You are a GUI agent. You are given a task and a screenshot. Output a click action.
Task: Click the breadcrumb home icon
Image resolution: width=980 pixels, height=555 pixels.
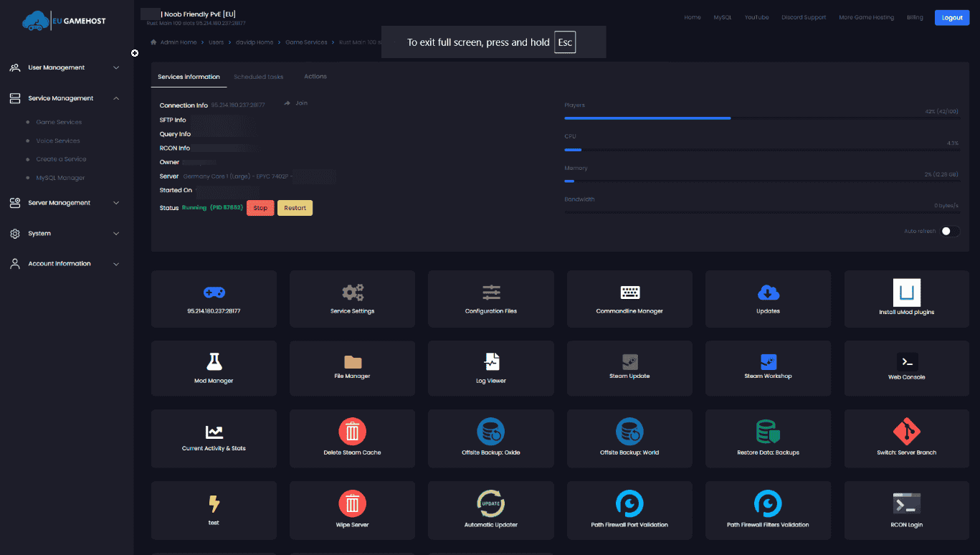click(153, 42)
